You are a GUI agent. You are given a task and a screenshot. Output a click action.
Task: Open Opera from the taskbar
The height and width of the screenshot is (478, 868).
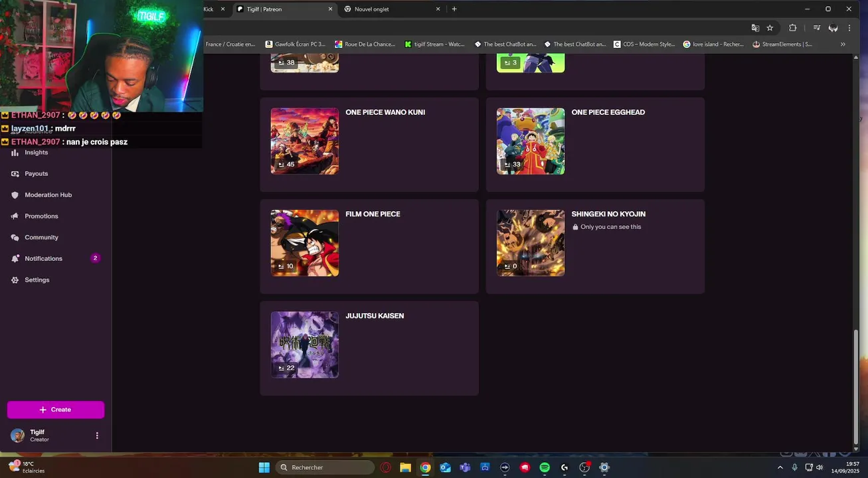click(x=386, y=467)
